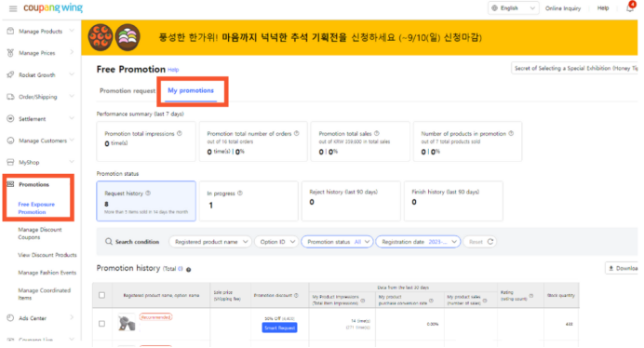Click the Smart Request button
Viewport: 644px width, 348px height.
point(279,328)
